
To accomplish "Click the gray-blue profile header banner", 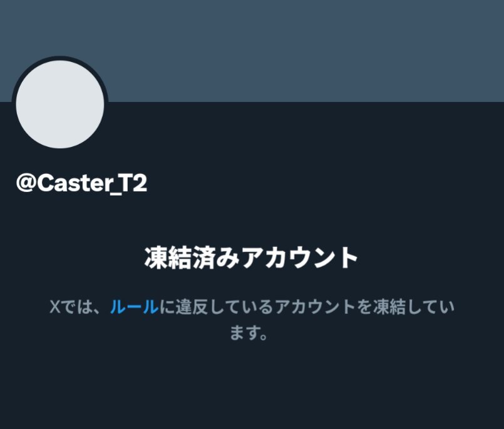I will (252, 51).
